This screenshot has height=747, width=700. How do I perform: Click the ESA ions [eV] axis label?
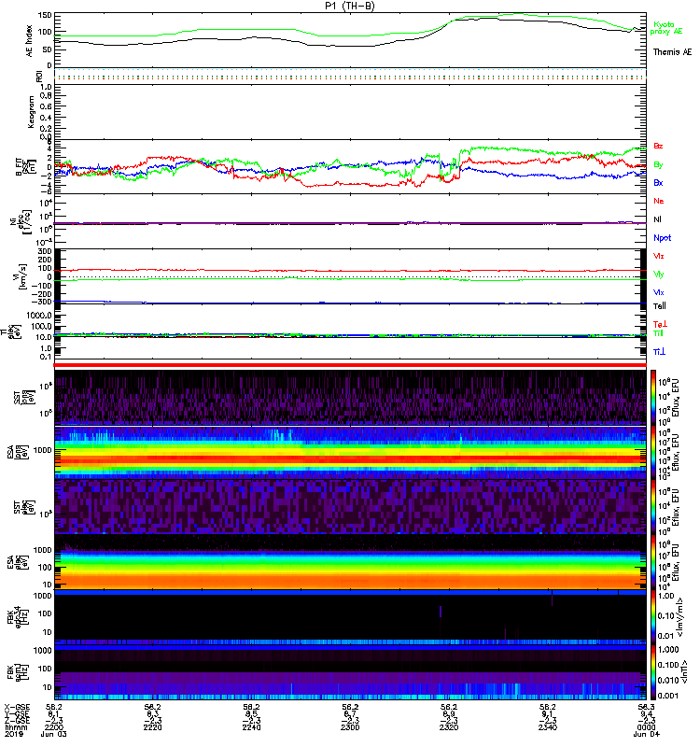pos(16,451)
